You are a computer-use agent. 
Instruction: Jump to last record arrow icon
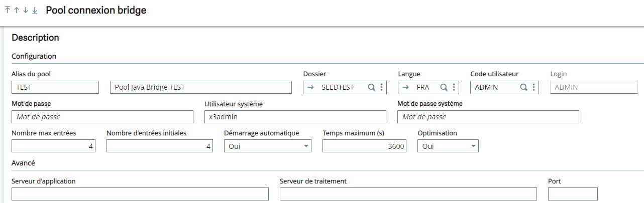35,11
